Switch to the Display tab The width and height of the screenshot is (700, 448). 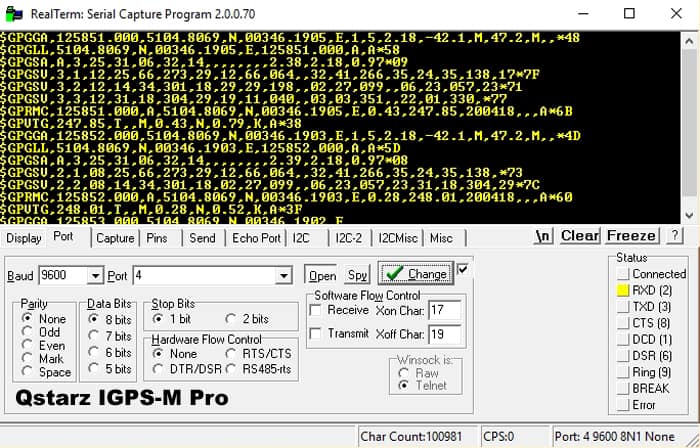tap(24, 238)
